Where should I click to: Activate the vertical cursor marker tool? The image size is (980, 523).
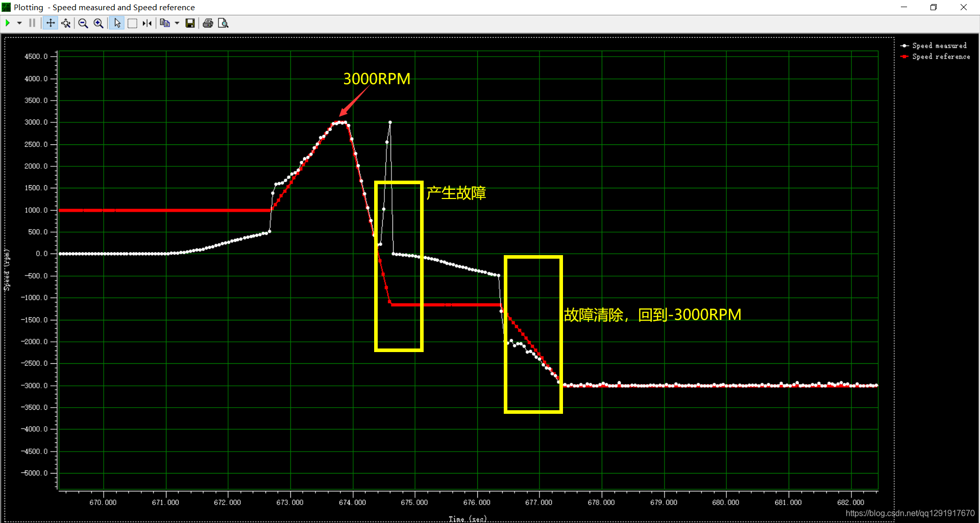click(147, 23)
